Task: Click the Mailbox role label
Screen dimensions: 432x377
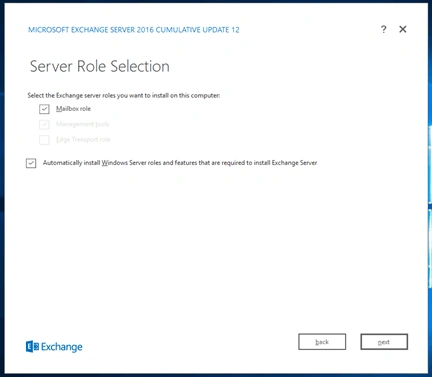Action: (x=73, y=109)
